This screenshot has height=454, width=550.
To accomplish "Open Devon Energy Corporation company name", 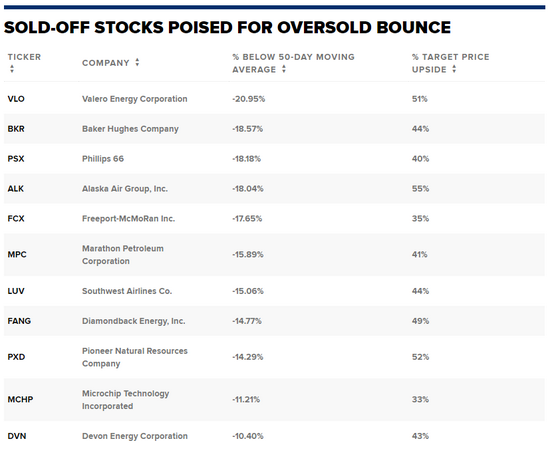I will (135, 436).
